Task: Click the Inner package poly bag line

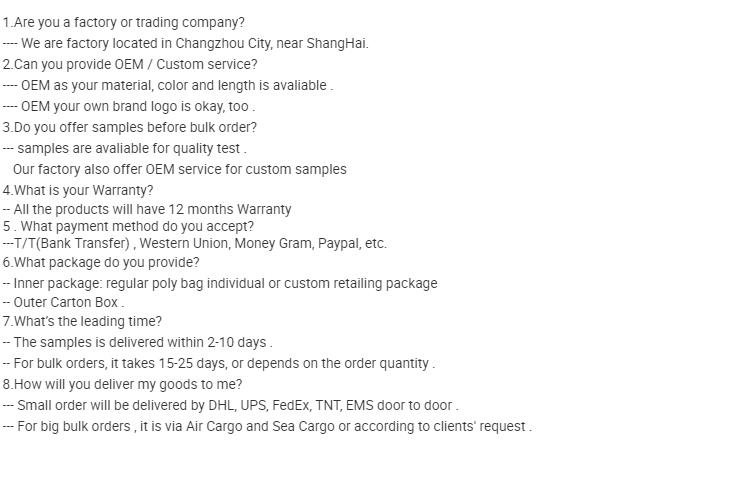Action: pyautogui.click(x=220, y=283)
